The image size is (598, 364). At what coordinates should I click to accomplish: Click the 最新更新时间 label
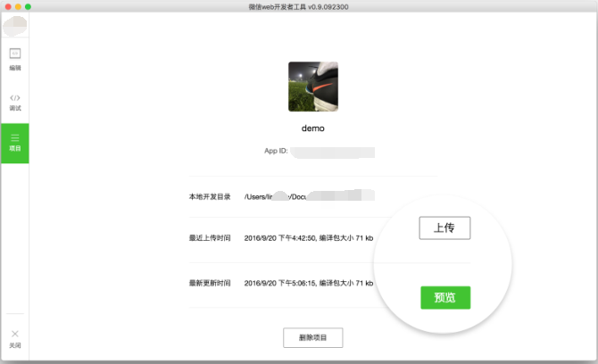(x=210, y=283)
